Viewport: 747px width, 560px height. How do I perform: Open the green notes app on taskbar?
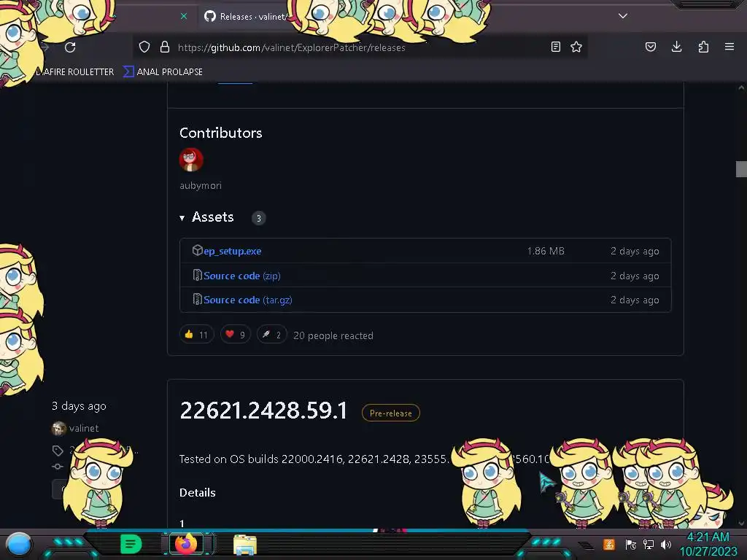point(131,544)
